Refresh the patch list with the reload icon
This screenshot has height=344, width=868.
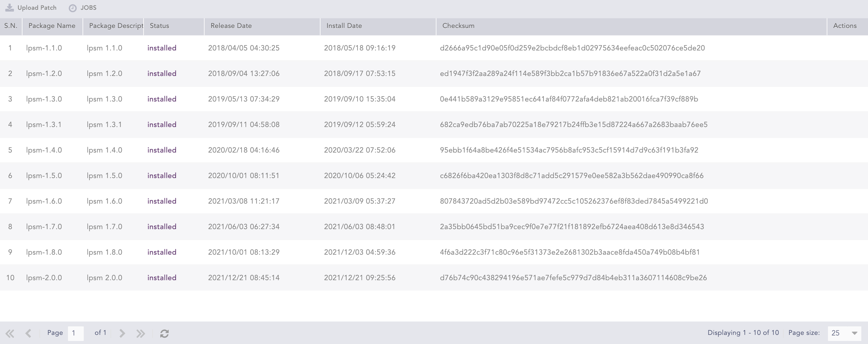(x=165, y=333)
